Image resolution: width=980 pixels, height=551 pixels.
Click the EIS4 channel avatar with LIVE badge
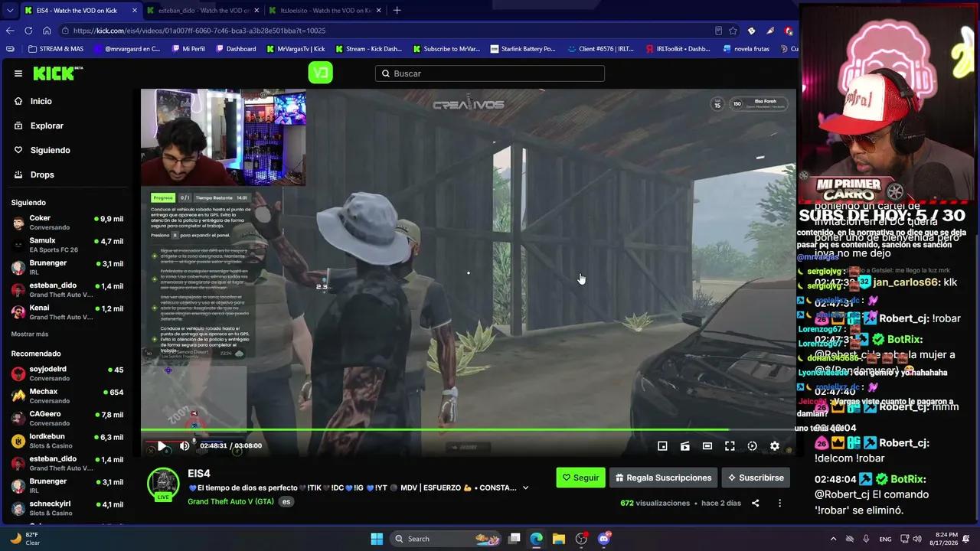coord(163,484)
